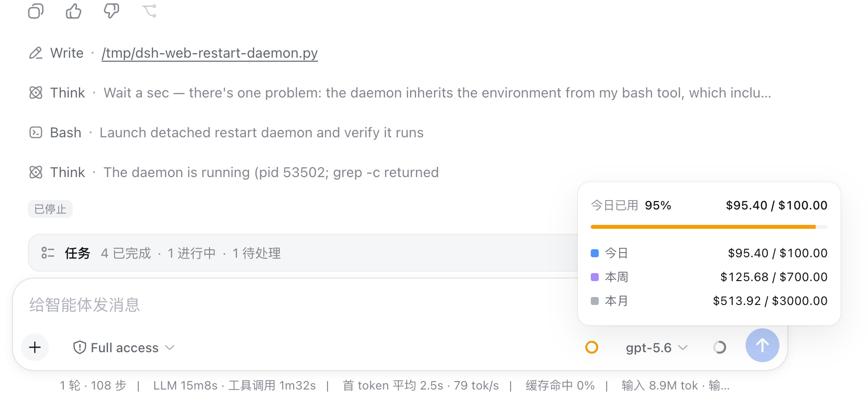Open the gpt-5.6 model selector dropdown

click(x=656, y=347)
